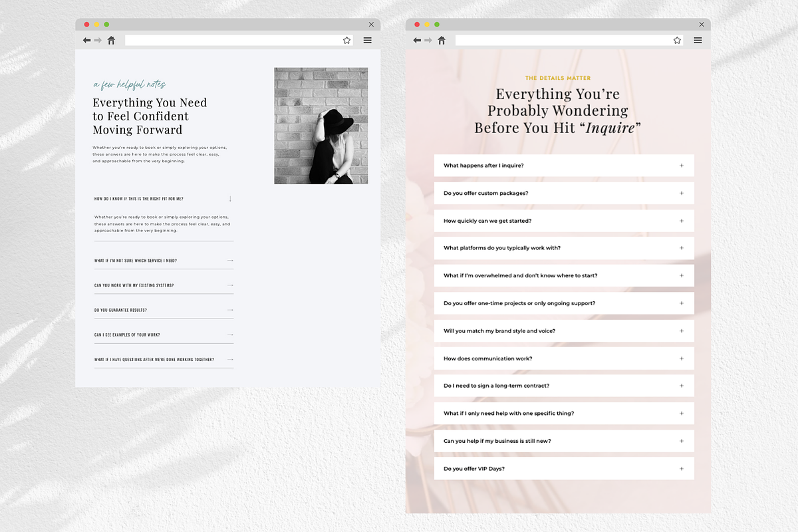Viewport: 798px width, 532px height.
Task: Click question text 'What happens after I inquire?'
Action: [483, 166]
